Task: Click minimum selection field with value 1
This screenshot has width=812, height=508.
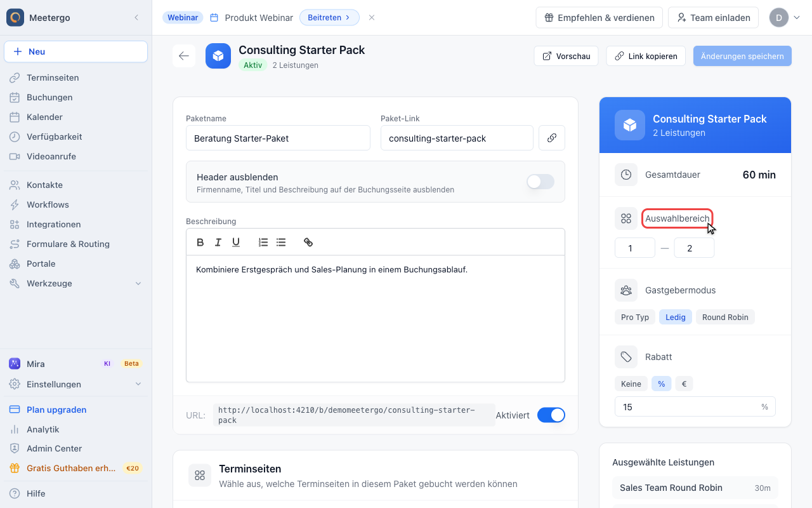Action: click(x=635, y=248)
